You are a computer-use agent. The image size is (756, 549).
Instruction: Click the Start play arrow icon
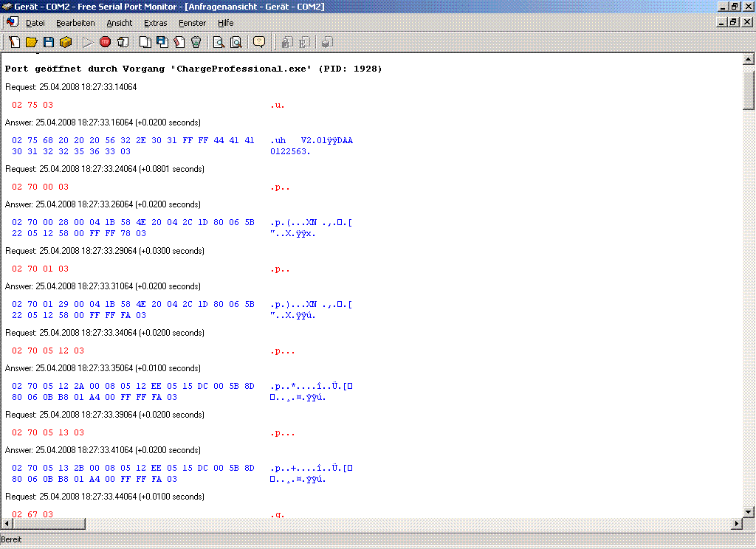pos(88,42)
